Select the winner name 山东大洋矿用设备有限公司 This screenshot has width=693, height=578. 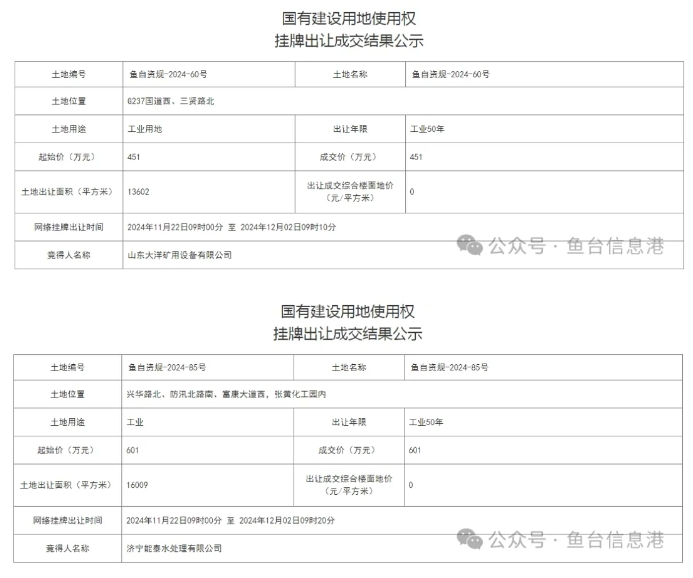point(179,255)
